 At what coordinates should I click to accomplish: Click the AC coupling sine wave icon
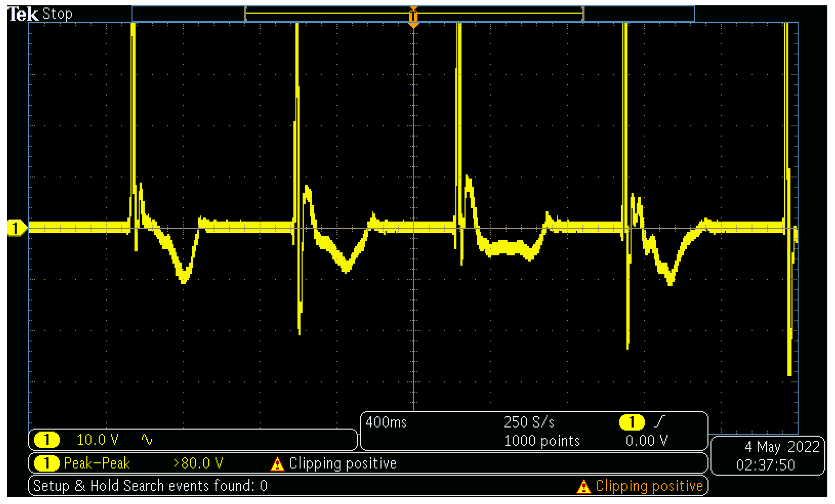pos(147,439)
